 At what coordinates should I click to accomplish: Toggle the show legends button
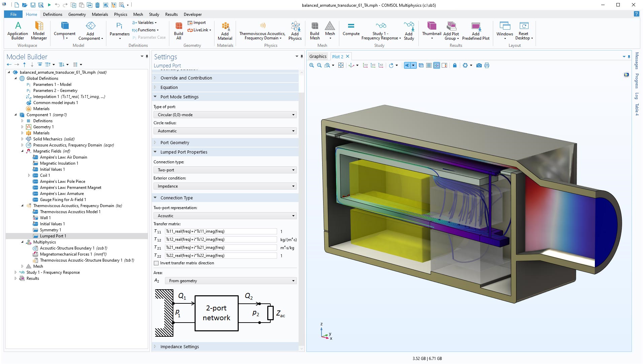tap(444, 65)
